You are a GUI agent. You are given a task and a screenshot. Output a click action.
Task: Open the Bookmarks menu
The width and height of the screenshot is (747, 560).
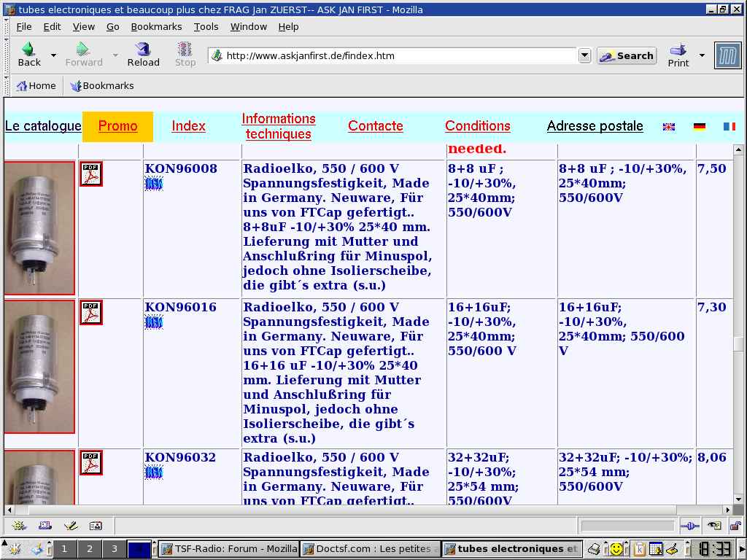[x=156, y=27]
